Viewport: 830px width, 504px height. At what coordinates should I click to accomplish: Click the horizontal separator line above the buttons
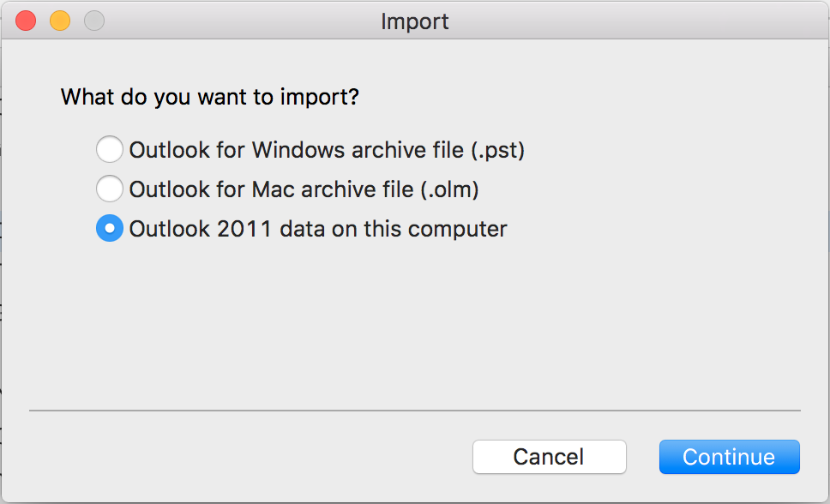415,411
